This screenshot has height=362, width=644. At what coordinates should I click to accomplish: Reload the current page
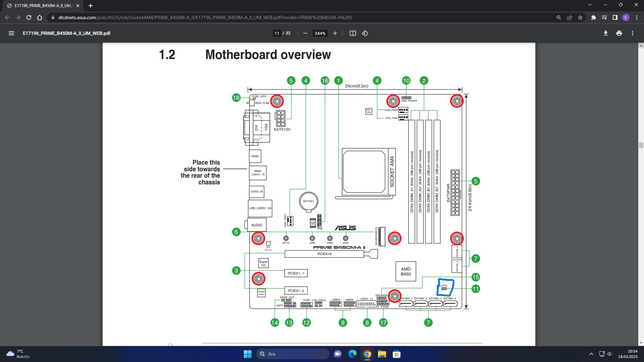(x=29, y=17)
